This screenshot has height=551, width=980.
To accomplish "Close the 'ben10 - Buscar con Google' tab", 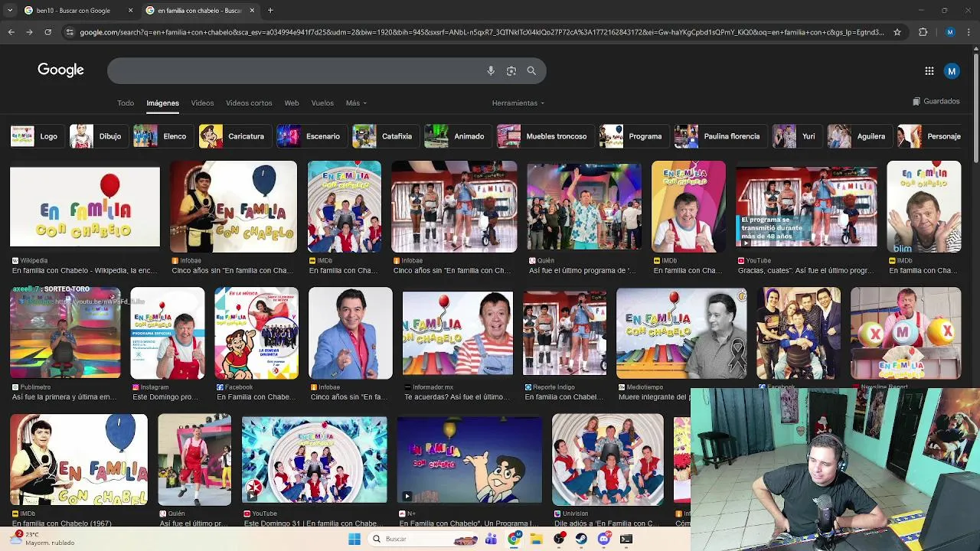I will pos(130,11).
